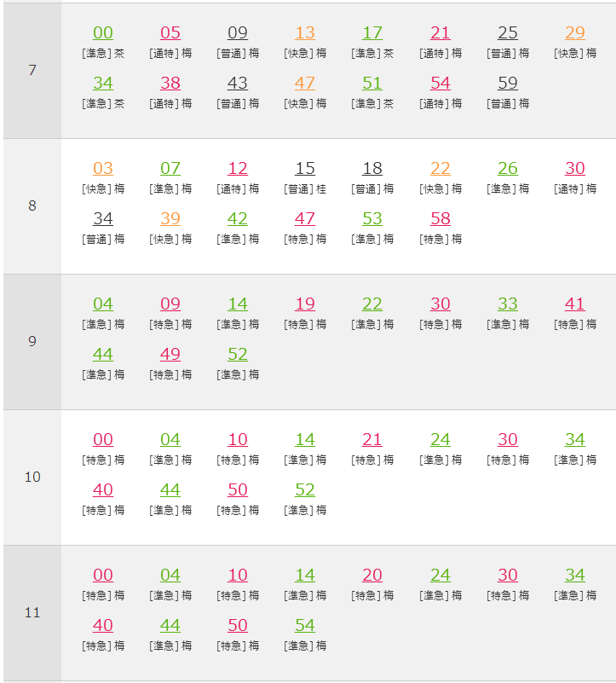The width and height of the screenshot is (616, 683).
Task: Open the 9:19 departure time
Action: point(305,304)
